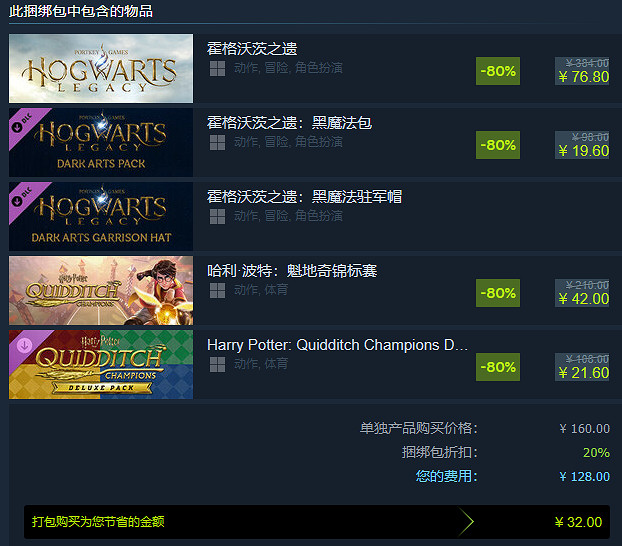The height and width of the screenshot is (546, 622).
Task: Click ¥42.00 price for 魁地奇锦标赛
Action: 583,299
